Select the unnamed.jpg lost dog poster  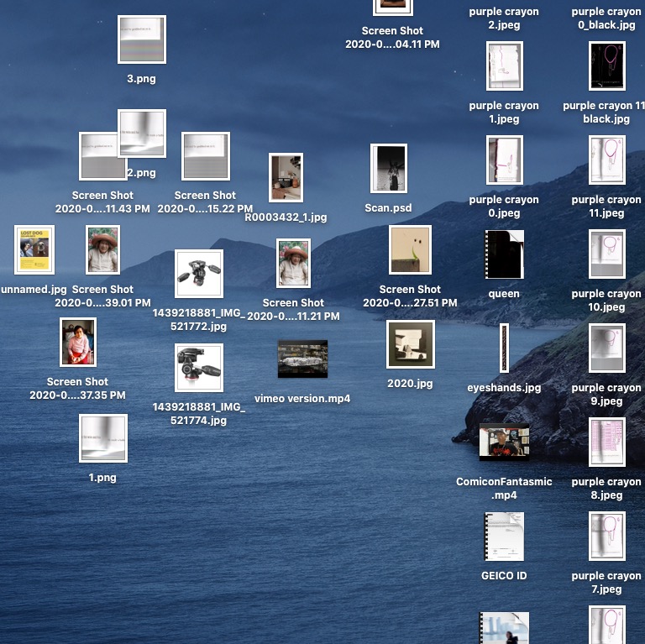pyautogui.click(x=34, y=249)
